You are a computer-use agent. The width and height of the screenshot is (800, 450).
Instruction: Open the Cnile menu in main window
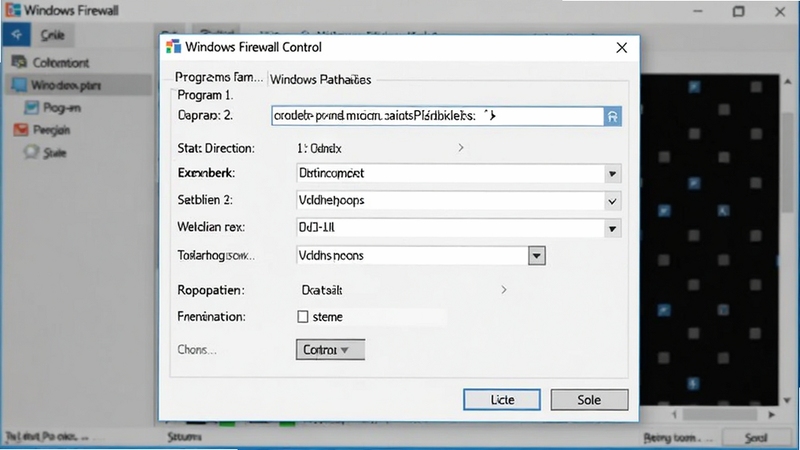[x=53, y=35]
